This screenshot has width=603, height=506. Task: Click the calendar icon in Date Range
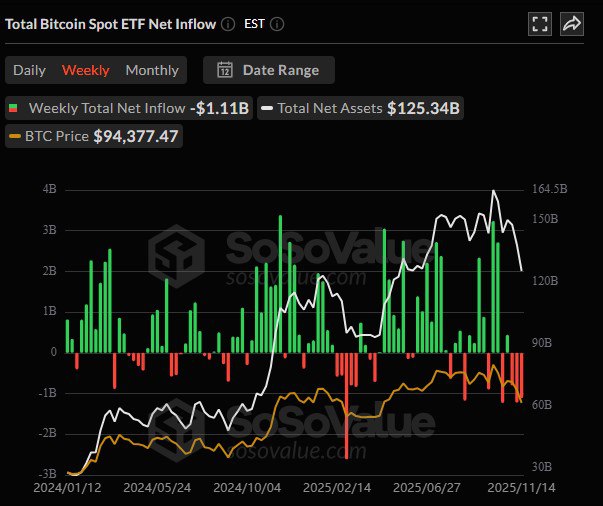point(225,70)
